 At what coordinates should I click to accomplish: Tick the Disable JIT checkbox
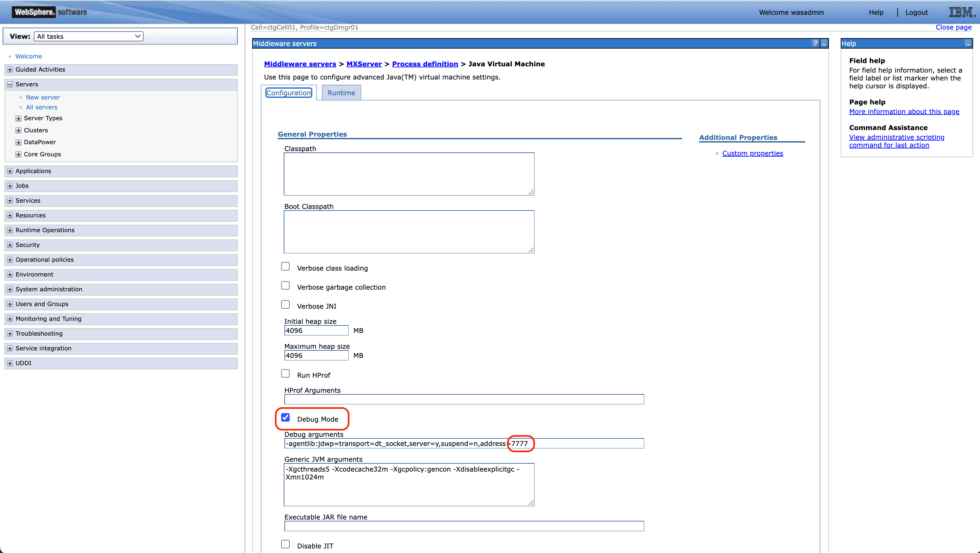click(285, 544)
